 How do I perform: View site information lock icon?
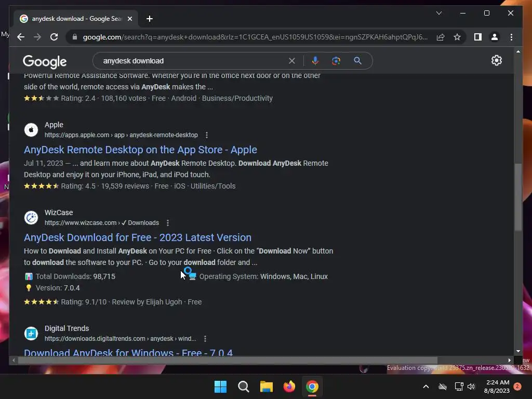pyautogui.click(x=75, y=37)
